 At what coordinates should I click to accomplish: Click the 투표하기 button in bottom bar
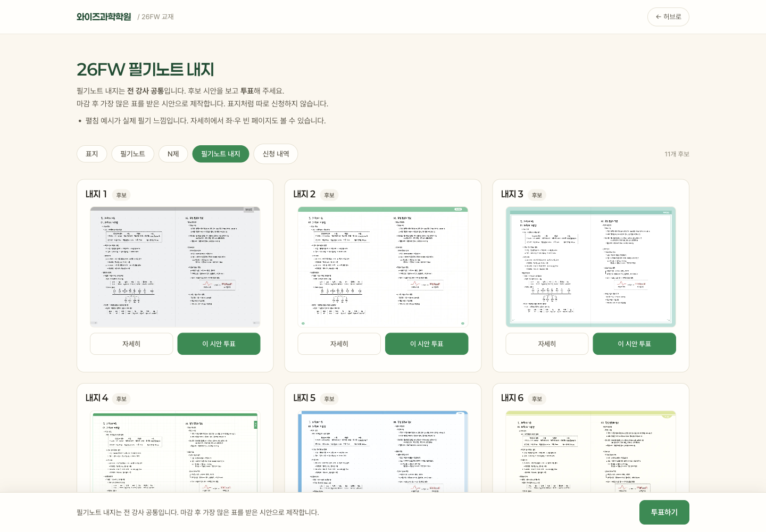[664, 512]
